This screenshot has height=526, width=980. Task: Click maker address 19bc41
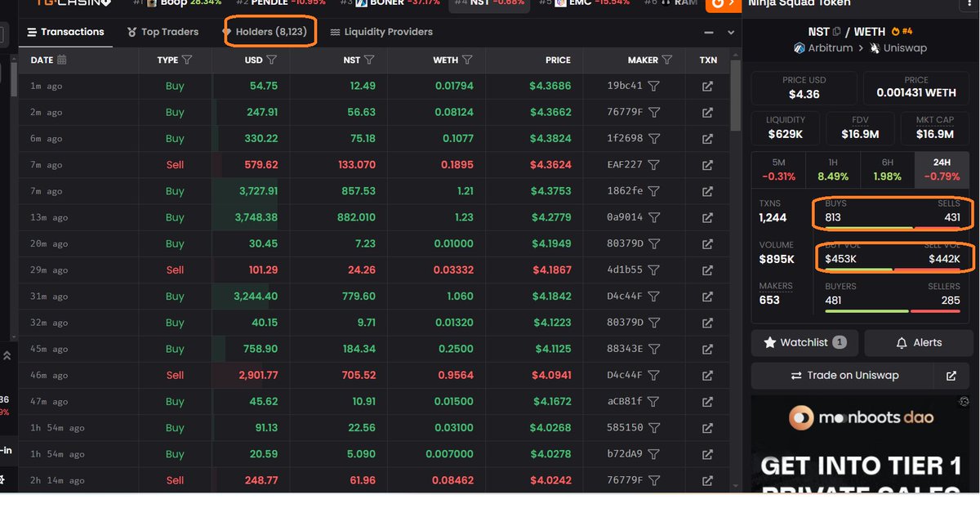pos(625,86)
